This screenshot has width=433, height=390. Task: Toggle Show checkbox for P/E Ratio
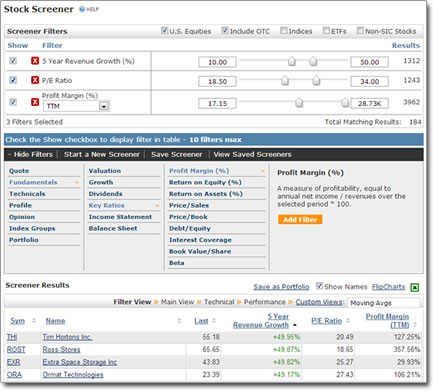pyautogui.click(x=13, y=80)
